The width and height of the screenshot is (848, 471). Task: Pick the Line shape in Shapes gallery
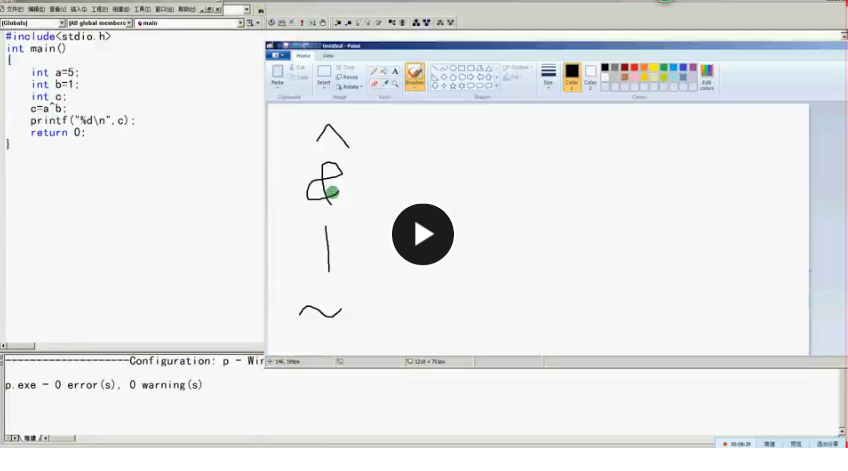(x=435, y=68)
